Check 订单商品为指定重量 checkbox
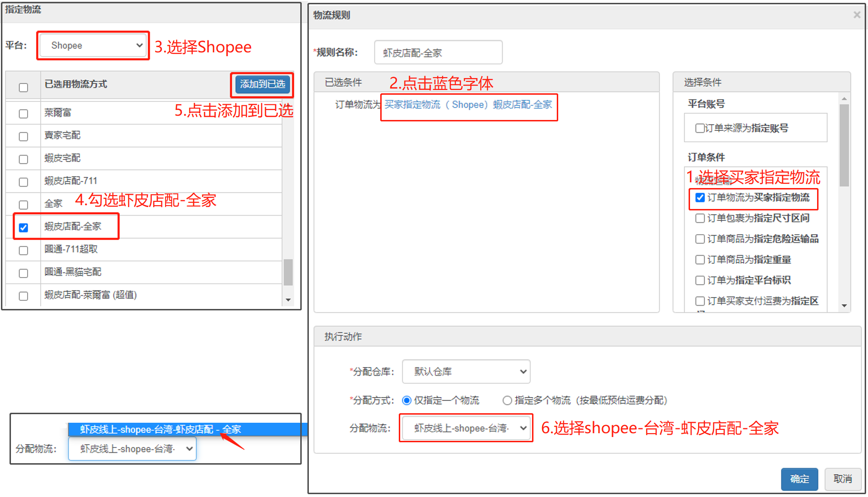This screenshot has width=868, height=497. coord(700,260)
